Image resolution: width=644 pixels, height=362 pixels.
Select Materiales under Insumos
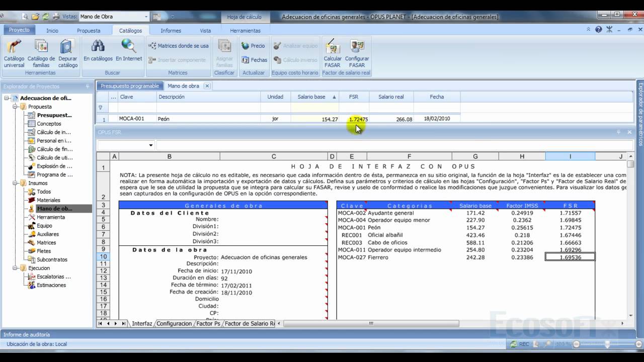pyautogui.click(x=48, y=200)
